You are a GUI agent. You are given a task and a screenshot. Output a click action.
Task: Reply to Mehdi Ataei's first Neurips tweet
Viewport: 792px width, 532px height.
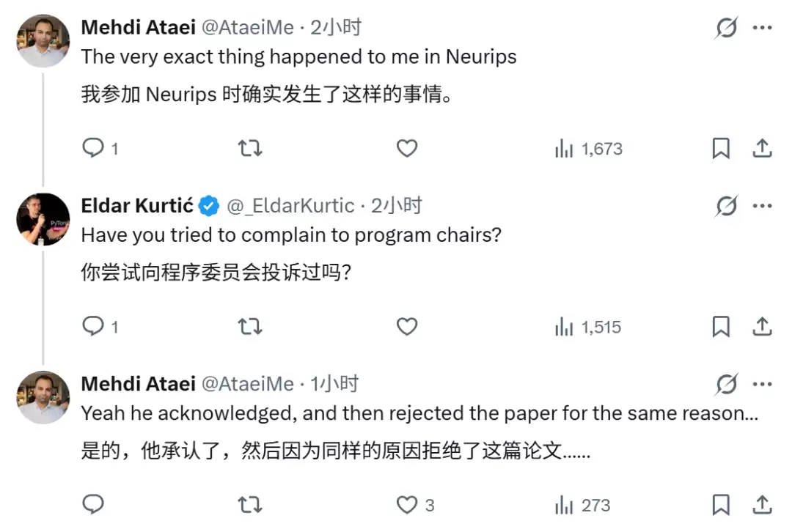tap(93, 149)
